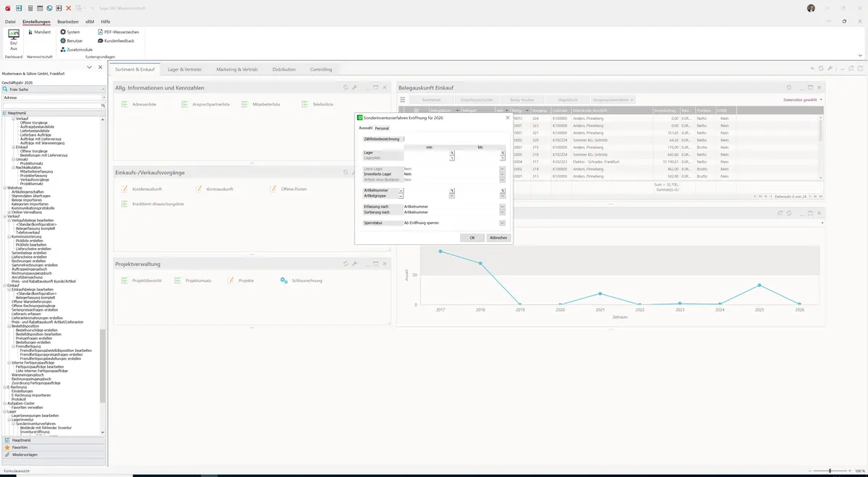Viewport: 868px width, 477px height.
Task: Open the Adresse search type dropdown
Action: pos(103,97)
